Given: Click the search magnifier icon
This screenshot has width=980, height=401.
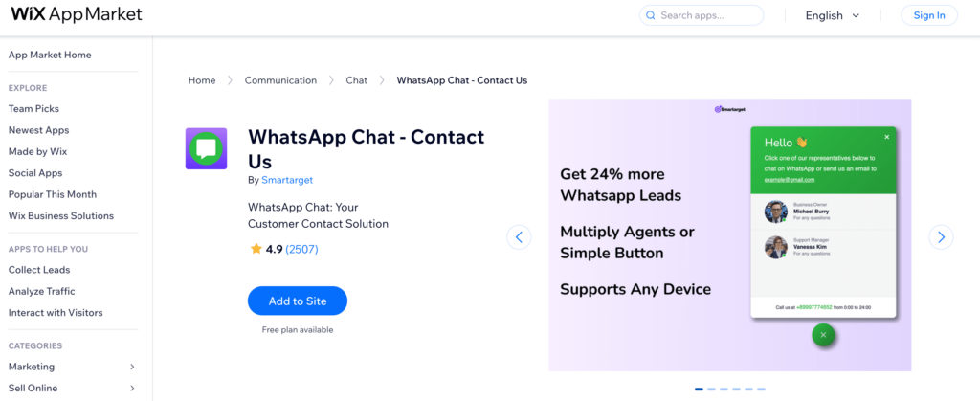Looking at the screenshot, I should tap(650, 15).
